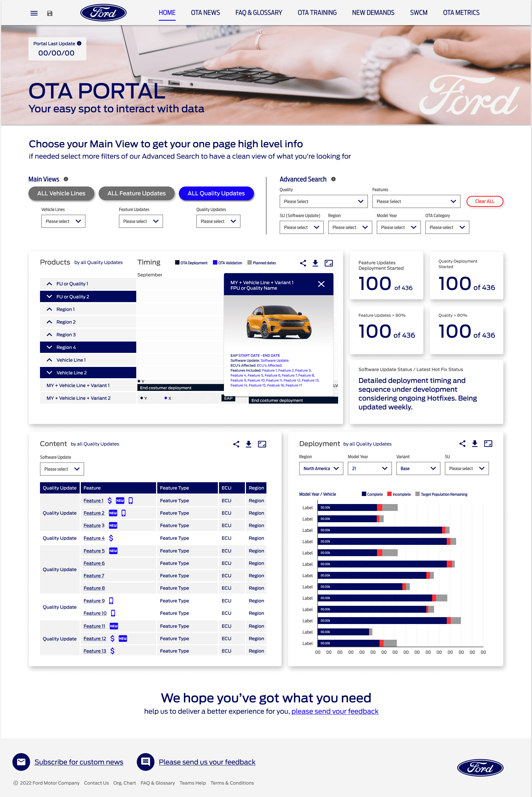Open Terms & Conditions footer link
Screen dimensions: 532x797
(x=232, y=783)
